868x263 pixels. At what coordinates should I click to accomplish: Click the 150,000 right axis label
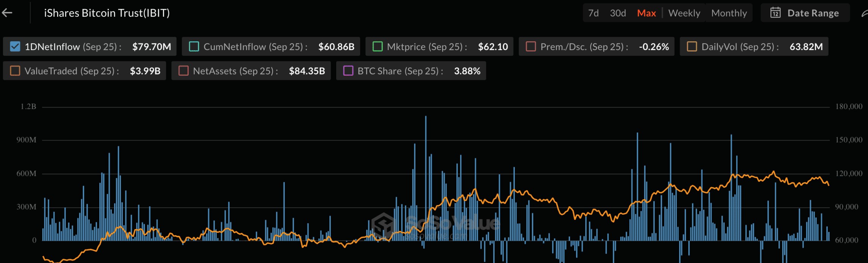pos(849,140)
